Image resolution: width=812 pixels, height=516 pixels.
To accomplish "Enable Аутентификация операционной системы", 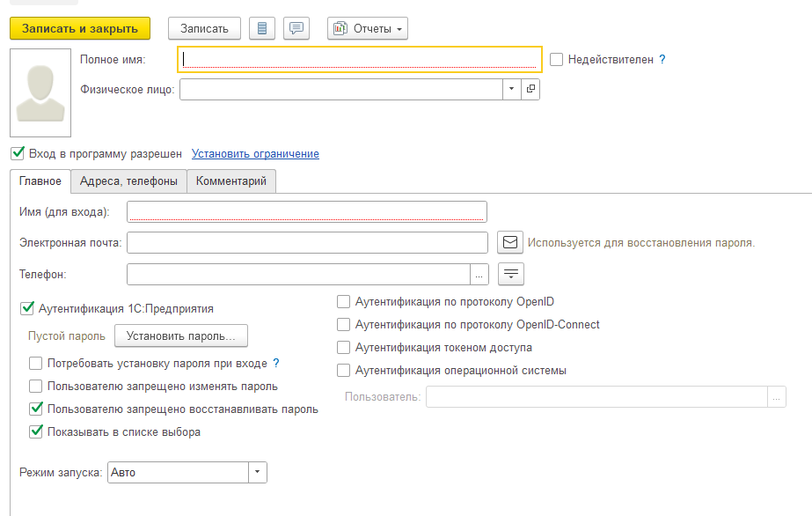I will [x=343, y=371].
